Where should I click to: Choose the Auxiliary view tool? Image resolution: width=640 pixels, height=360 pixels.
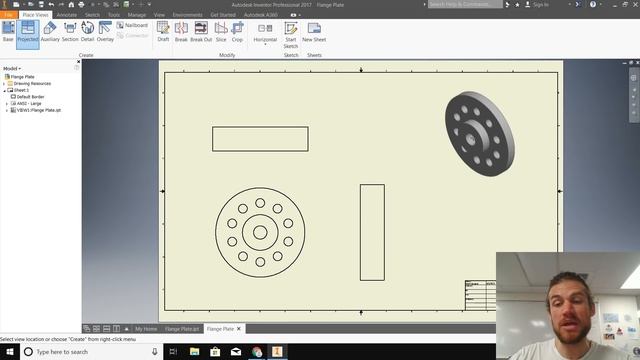tap(50, 32)
